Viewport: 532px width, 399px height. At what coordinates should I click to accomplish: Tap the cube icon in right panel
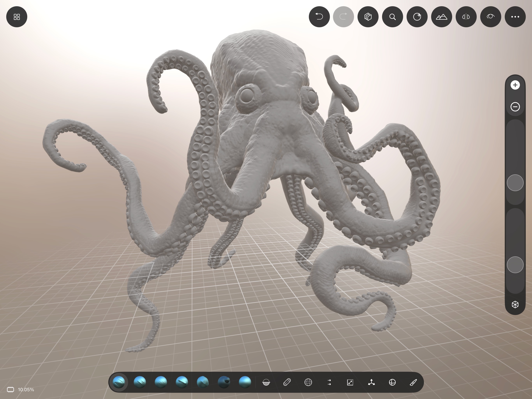coord(515,305)
